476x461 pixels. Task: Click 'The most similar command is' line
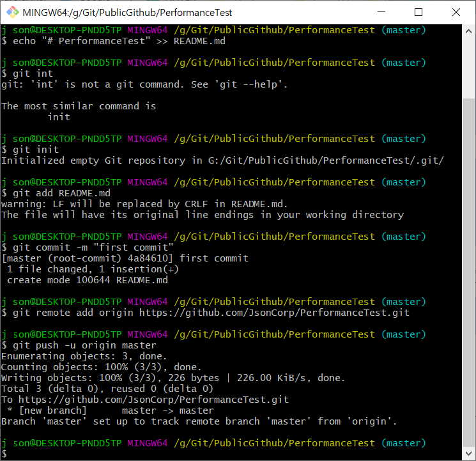(79, 106)
